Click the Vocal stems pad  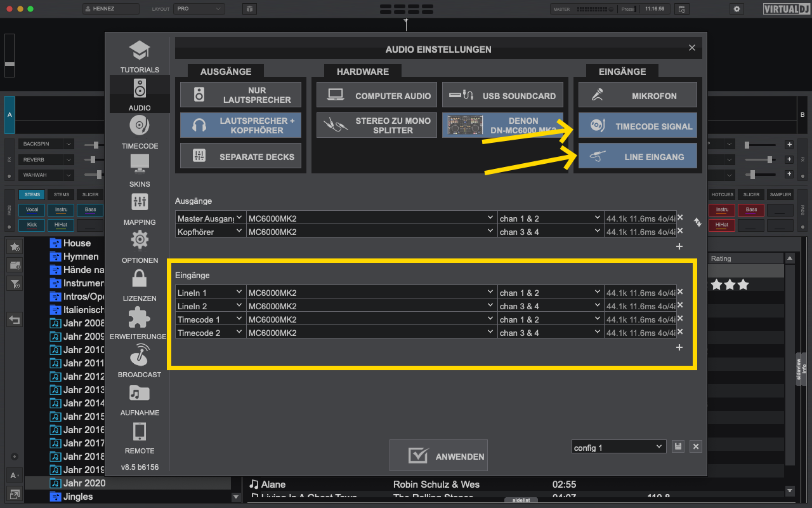32,210
